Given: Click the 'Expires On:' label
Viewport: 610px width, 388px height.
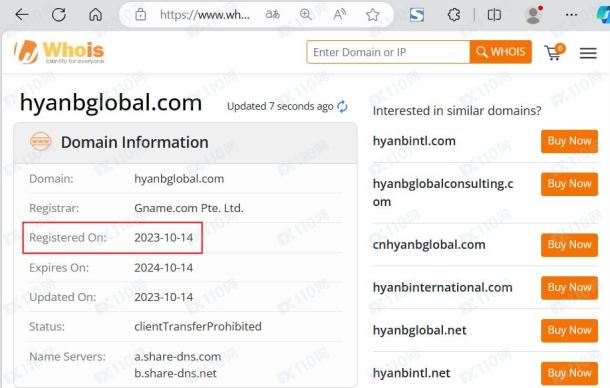Looking at the screenshot, I should point(59,268).
